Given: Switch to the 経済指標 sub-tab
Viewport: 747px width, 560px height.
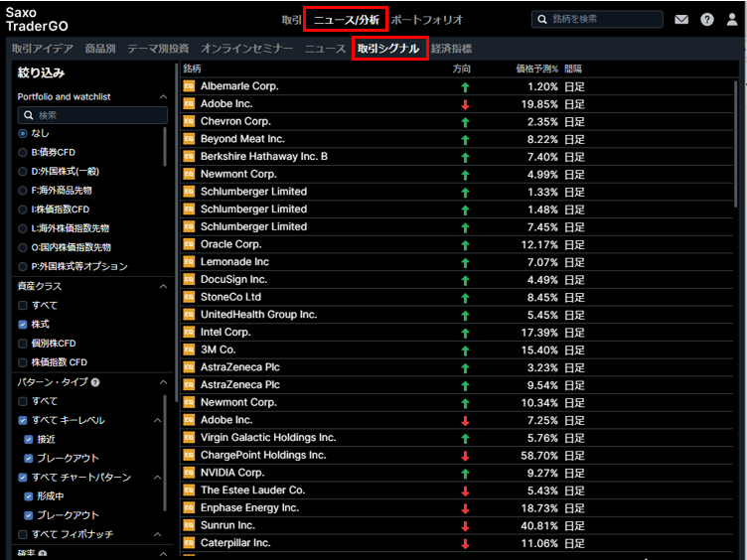Looking at the screenshot, I should pos(452,49).
